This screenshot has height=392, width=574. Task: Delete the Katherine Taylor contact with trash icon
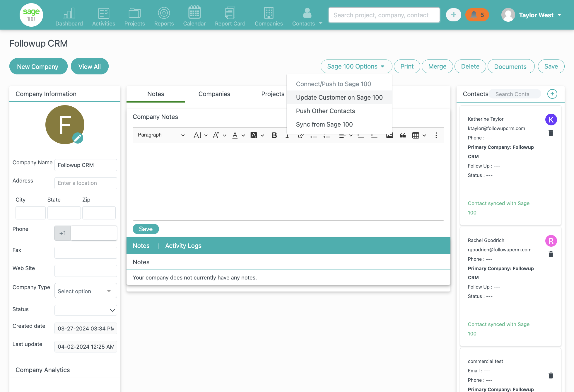pyautogui.click(x=551, y=133)
